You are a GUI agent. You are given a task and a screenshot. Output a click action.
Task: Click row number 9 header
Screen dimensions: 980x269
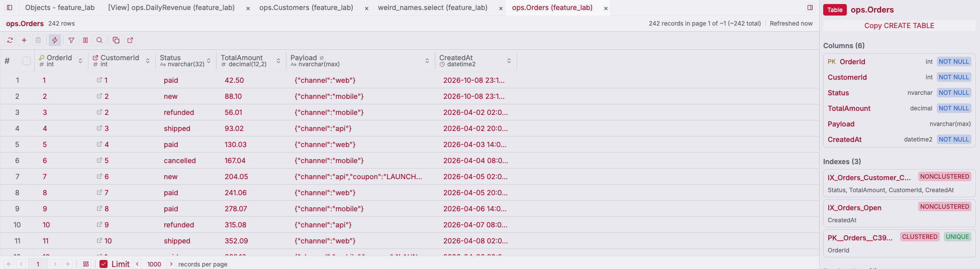[17, 209]
